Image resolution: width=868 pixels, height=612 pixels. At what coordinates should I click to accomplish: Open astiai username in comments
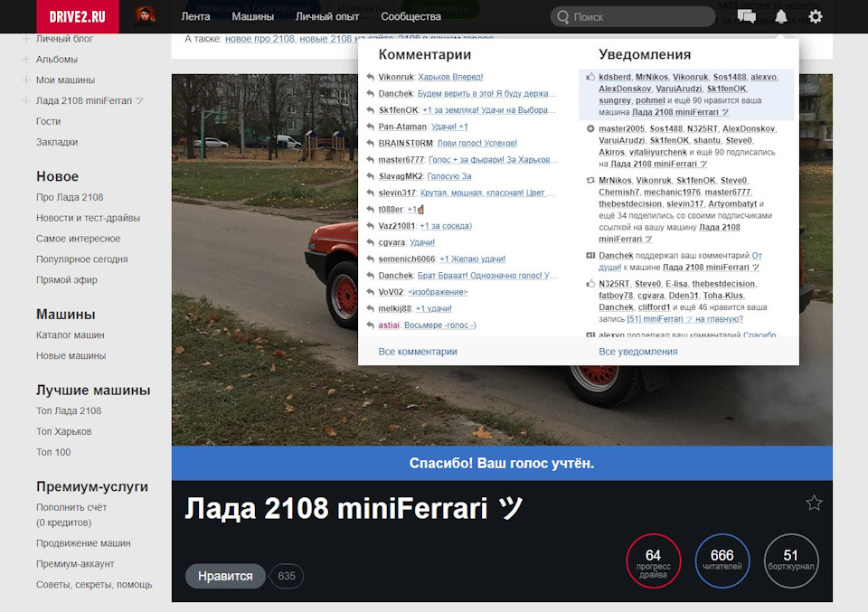389,325
